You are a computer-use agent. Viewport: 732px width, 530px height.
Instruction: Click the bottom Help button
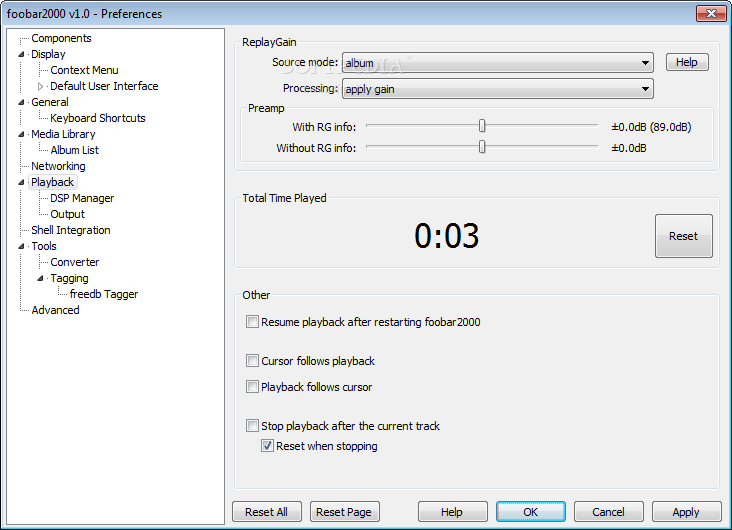452,512
